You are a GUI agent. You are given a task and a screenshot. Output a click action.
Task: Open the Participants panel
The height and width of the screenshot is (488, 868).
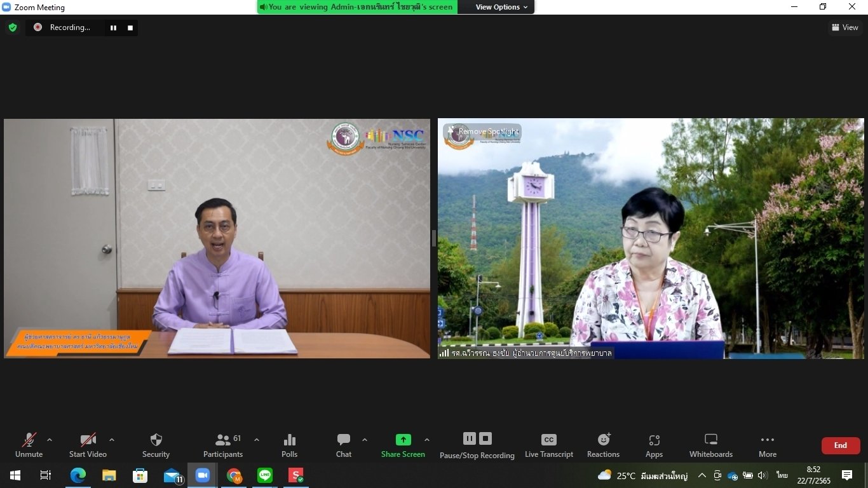pos(223,445)
